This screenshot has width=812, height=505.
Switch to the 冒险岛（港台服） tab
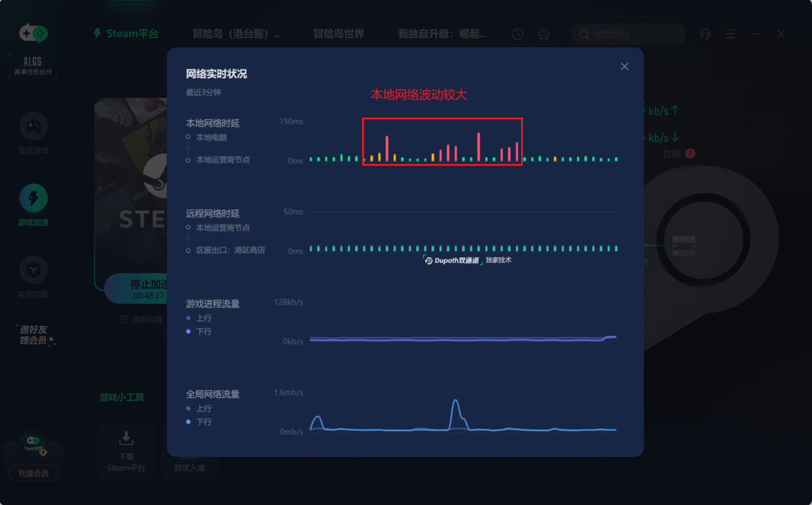236,34
